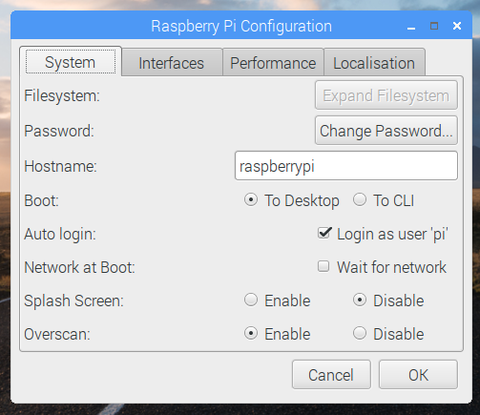Click the Filesystem: label
The image size is (480, 415).
pos(62,96)
